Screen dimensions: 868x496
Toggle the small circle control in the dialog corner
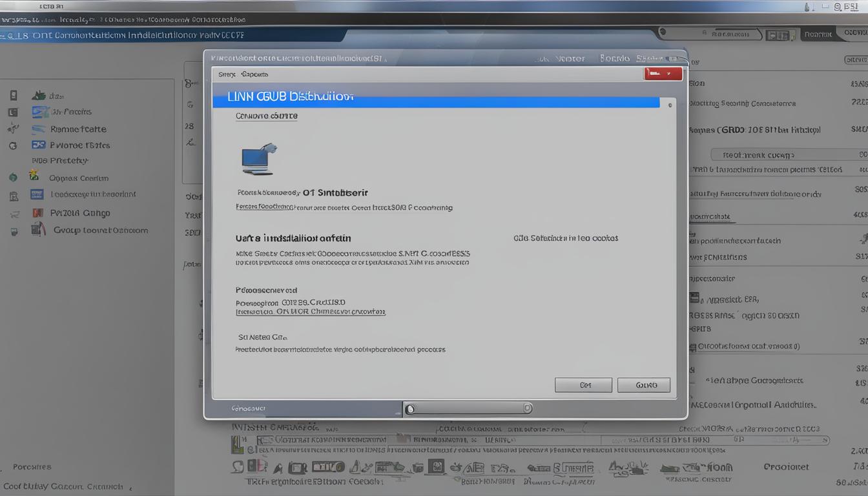coord(670,105)
